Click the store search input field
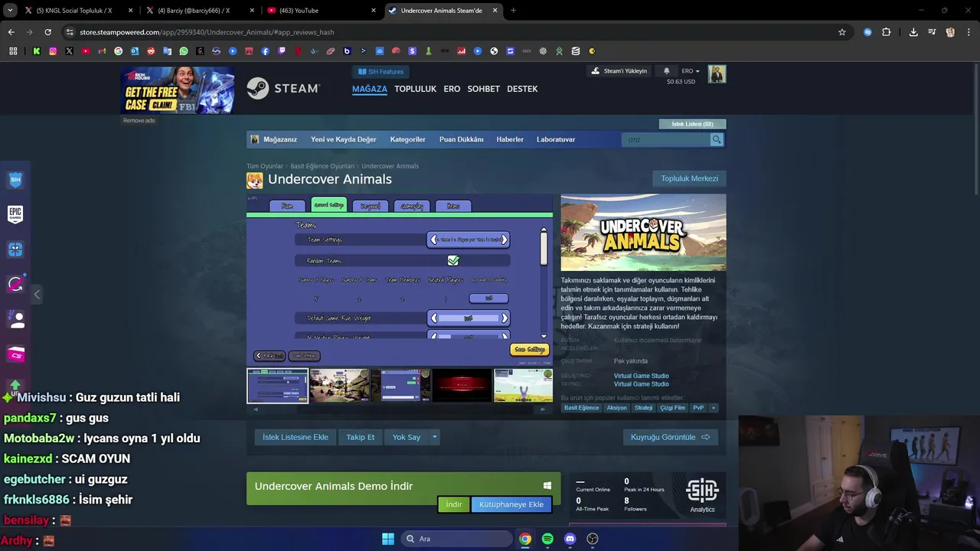 [x=666, y=139]
